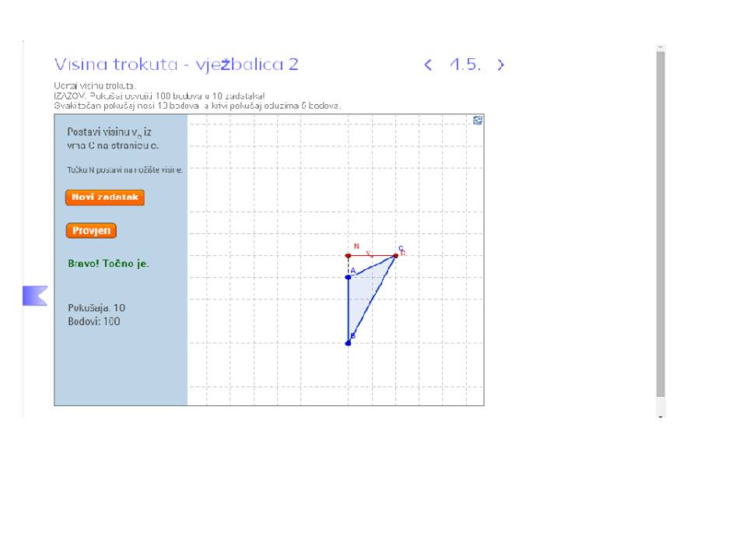Viewport: 747px width, 560px height.
Task: Click the "Pokušaja: 10" attempts counter
Action: (x=96, y=308)
